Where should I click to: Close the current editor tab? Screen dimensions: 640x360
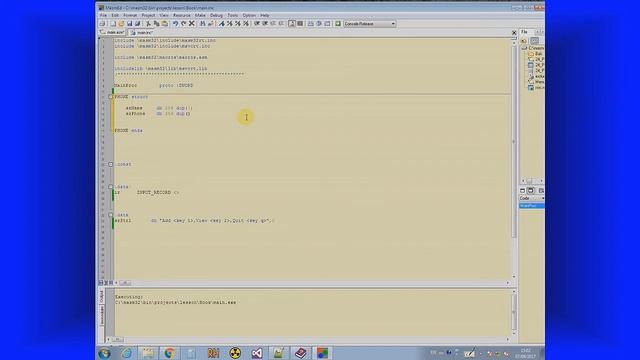pyautogui.click(x=514, y=33)
